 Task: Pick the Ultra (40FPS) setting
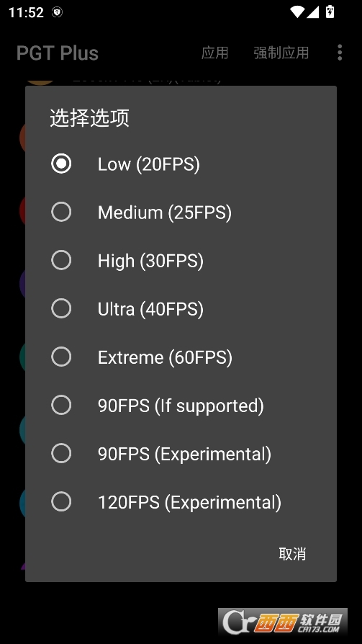181,309
